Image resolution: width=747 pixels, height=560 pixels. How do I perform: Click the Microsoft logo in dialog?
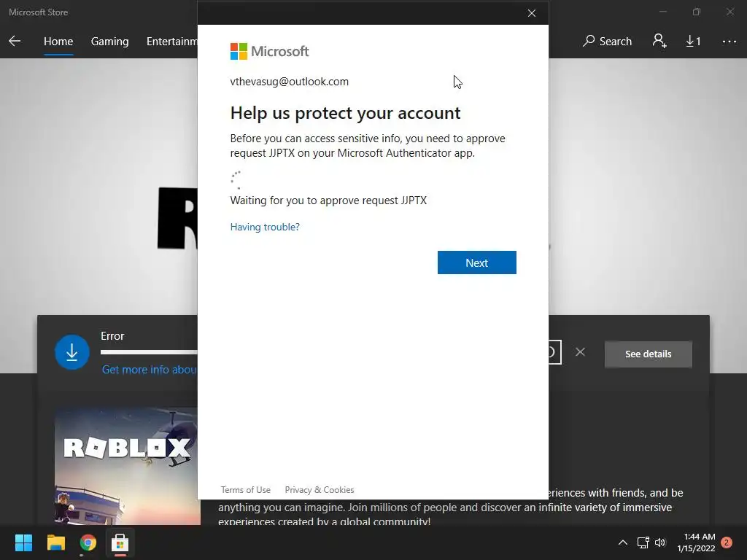pos(270,52)
